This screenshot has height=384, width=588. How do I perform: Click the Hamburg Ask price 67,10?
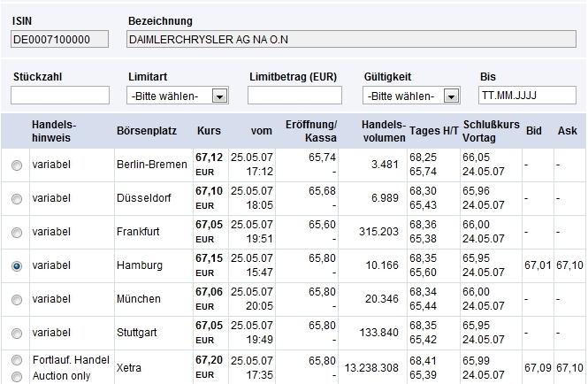point(569,265)
